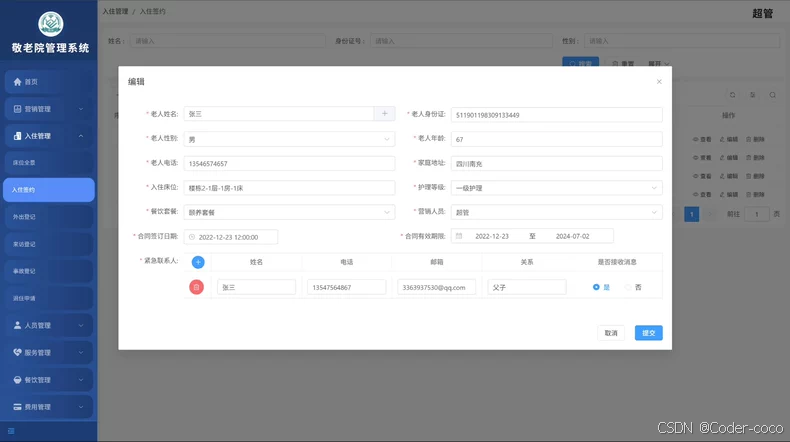The width and height of the screenshot is (790, 442).
Task: Click the calendar icon in 合同有效期限
Action: click(x=459, y=236)
